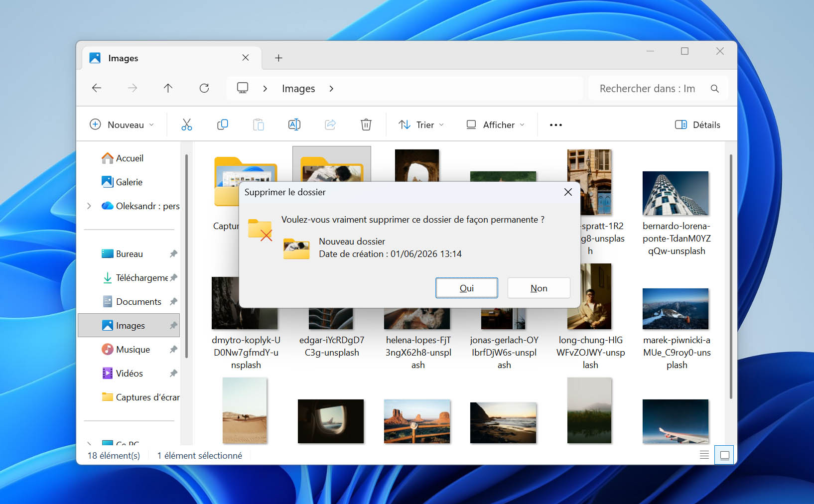Click the Delete trash can icon

click(x=366, y=125)
